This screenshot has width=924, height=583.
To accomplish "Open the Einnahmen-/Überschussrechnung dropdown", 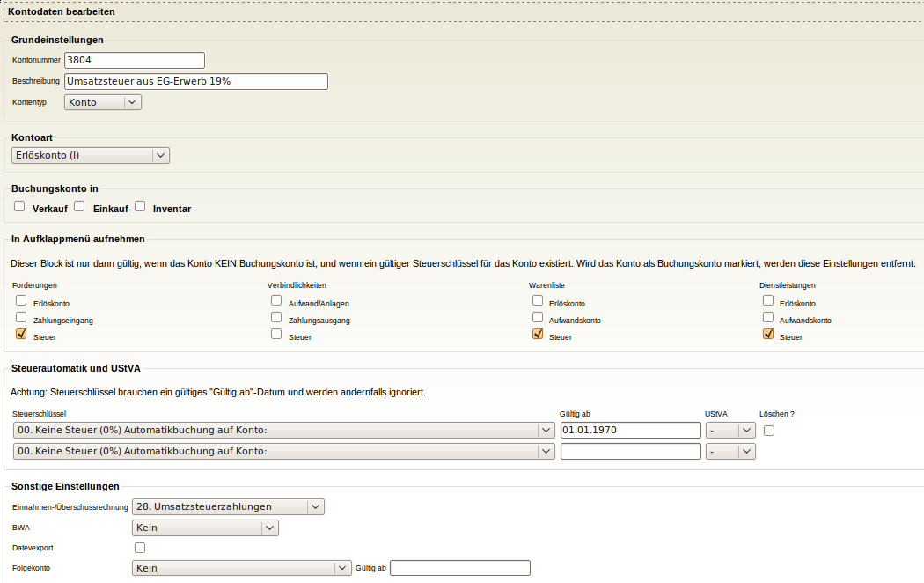I will click(x=228, y=506).
